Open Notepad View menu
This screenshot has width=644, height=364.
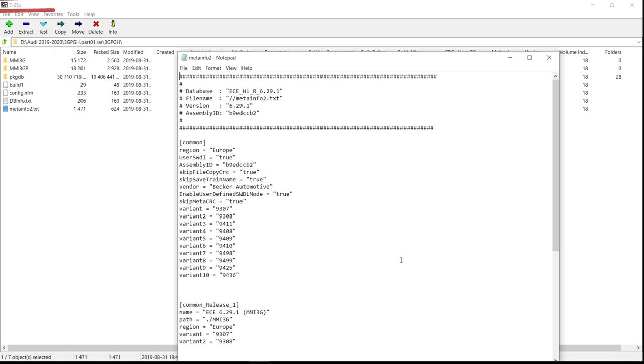(x=231, y=68)
